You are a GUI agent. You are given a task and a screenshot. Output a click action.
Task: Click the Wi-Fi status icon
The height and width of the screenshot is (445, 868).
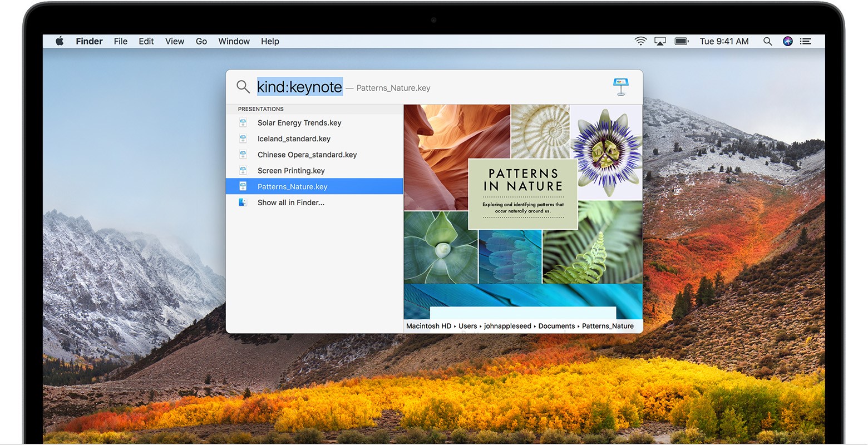640,41
